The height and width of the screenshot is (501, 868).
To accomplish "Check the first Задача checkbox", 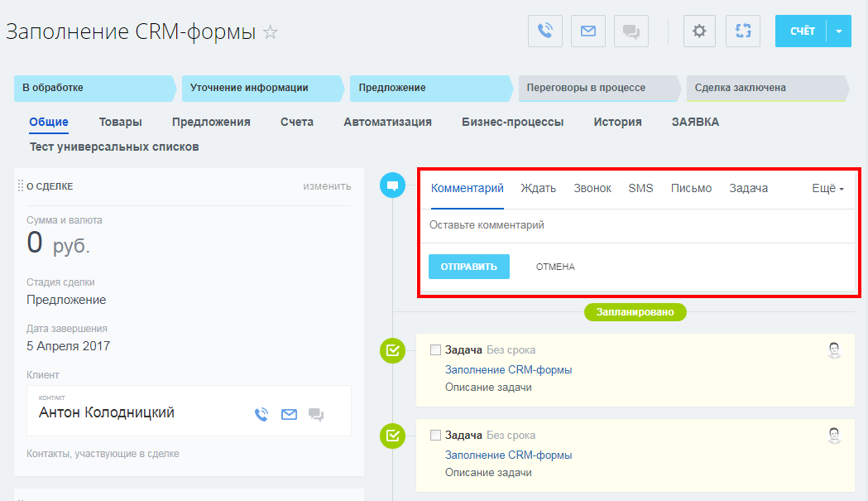I will (436, 349).
